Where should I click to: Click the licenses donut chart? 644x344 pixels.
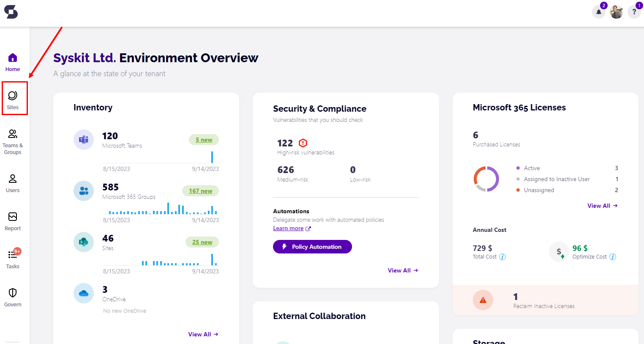pos(486,179)
